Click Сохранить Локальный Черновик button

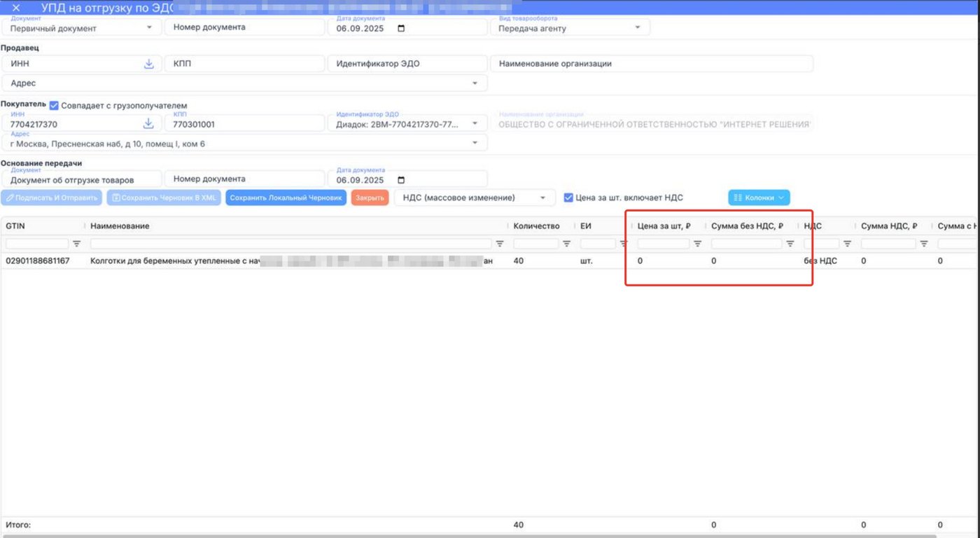coord(286,198)
